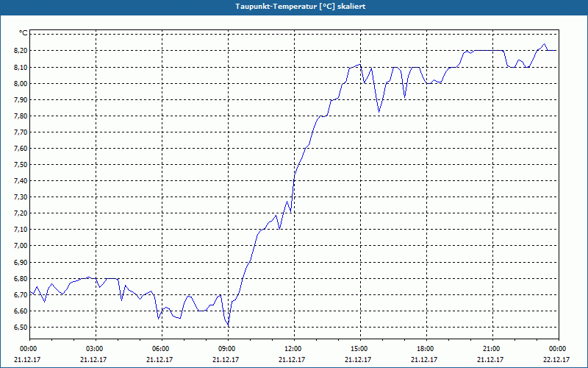Click the 21.12.17 date under the first 00:00

pos(27,359)
